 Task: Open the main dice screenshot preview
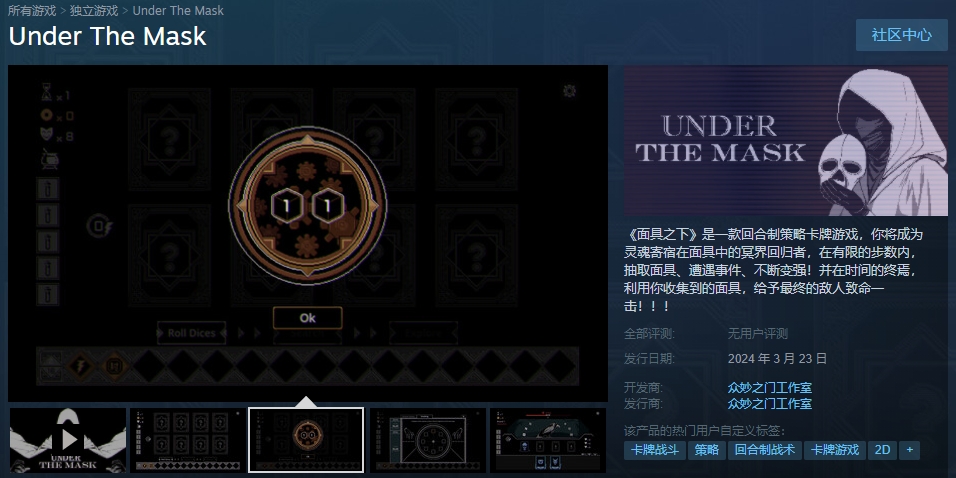pyautogui.click(x=308, y=233)
